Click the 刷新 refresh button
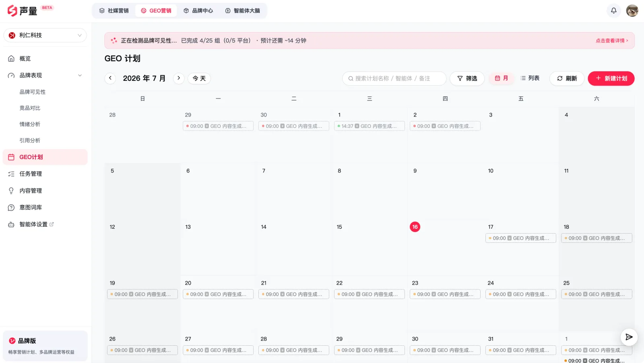This screenshot has height=363, width=644. [x=567, y=78]
